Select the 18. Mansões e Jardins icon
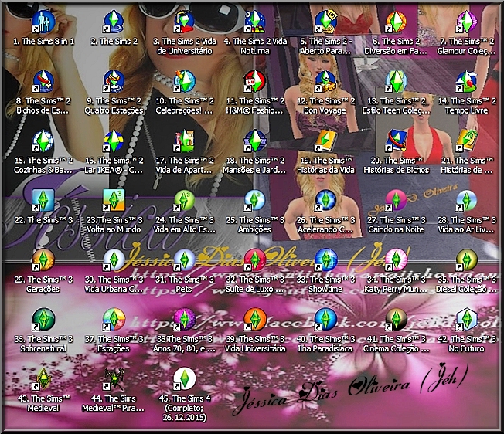Screen dimensions: 504x434 click(x=255, y=141)
